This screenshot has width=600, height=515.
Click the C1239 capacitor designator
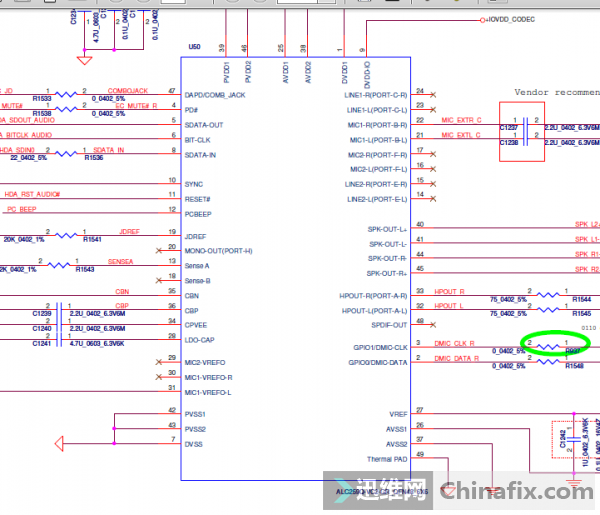pyautogui.click(x=42, y=314)
